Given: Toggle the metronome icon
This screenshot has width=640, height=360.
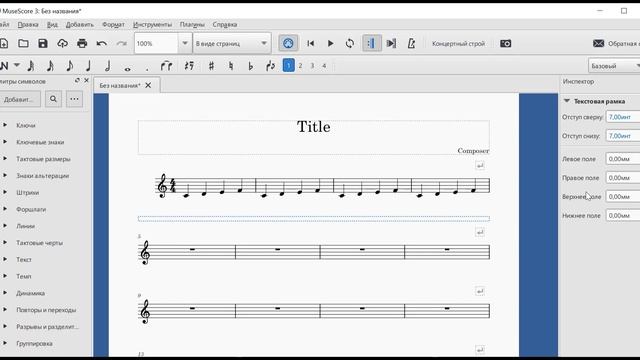Looking at the screenshot, I should tap(411, 43).
